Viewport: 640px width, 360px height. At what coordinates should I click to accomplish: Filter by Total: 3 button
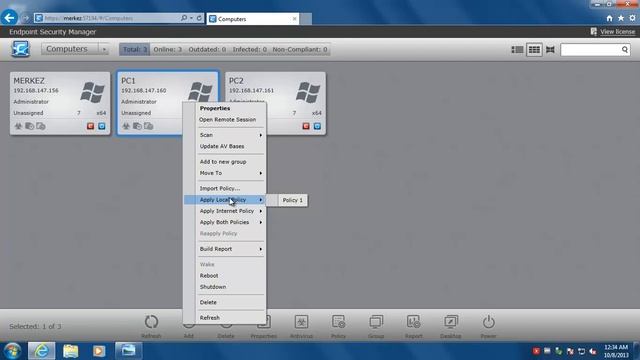click(x=134, y=49)
